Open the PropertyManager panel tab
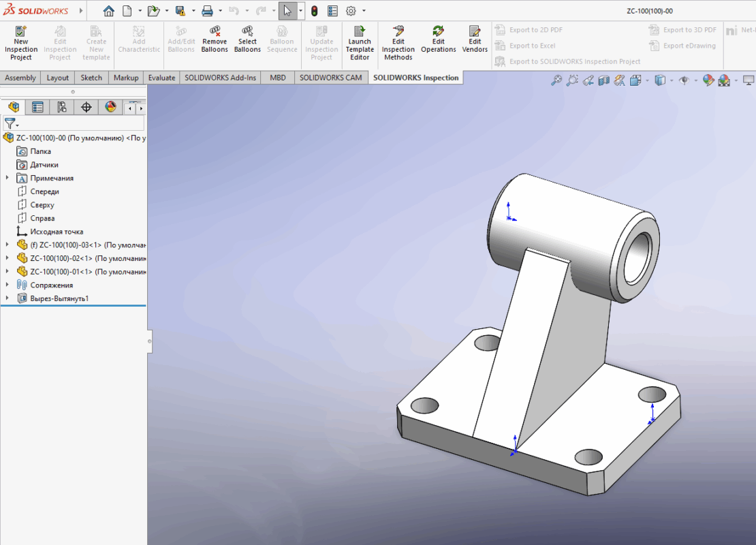Image resolution: width=756 pixels, height=545 pixels. point(37,108)
